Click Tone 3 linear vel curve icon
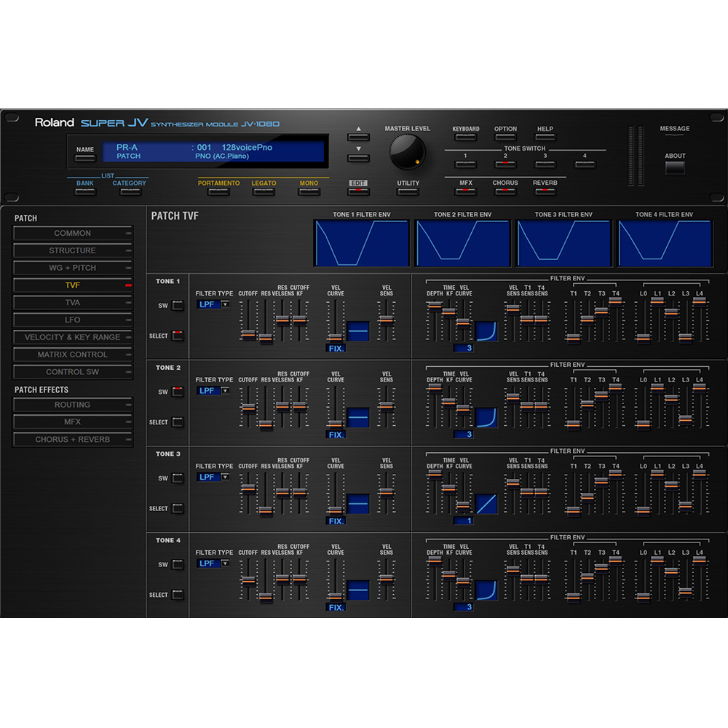 486,504
